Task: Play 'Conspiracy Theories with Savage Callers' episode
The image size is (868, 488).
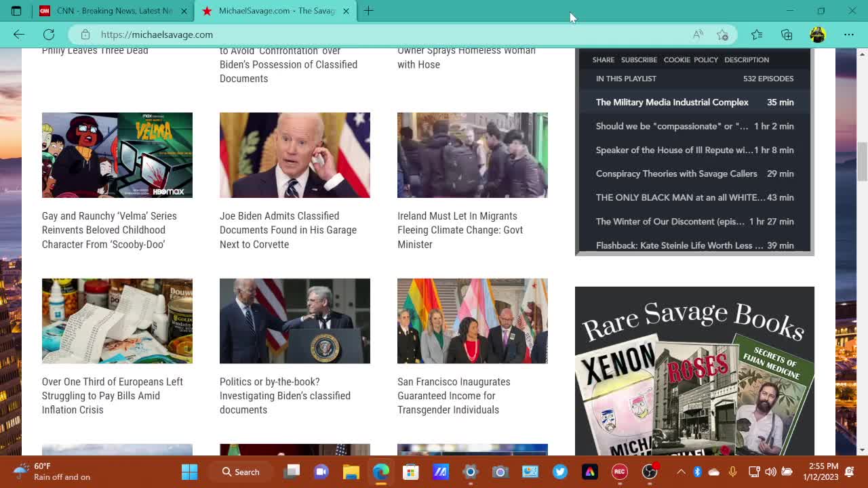Action: click(x=694, y=174)
